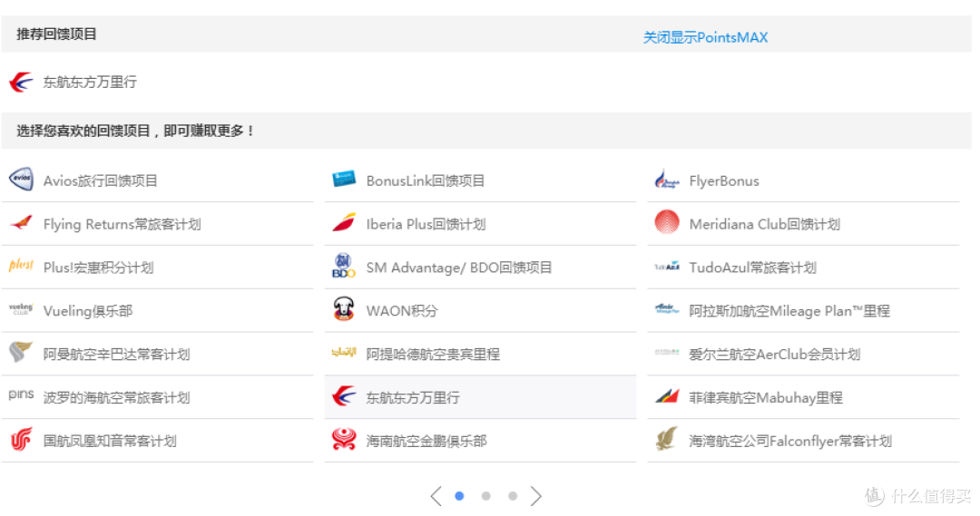Click the WAON dog icon
The width and height of the screenshot is (980, 516).
click(344, 308)
